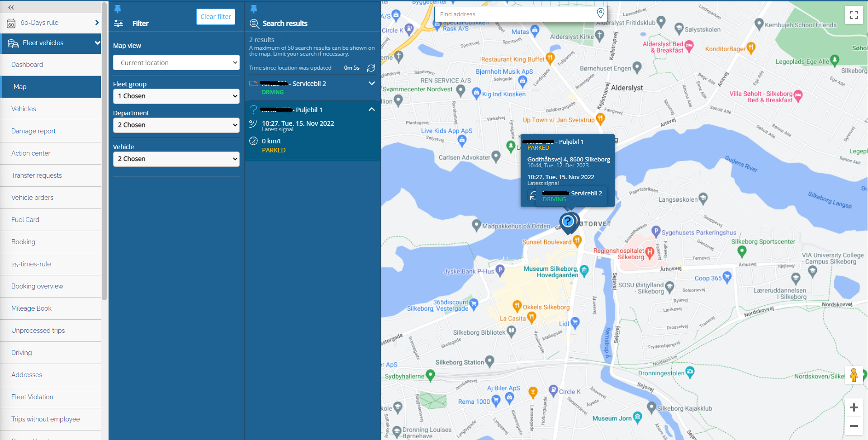Open Vehicle orders
Image resolution: width=868 pixels, height=440 pixels.
[51, 198]
